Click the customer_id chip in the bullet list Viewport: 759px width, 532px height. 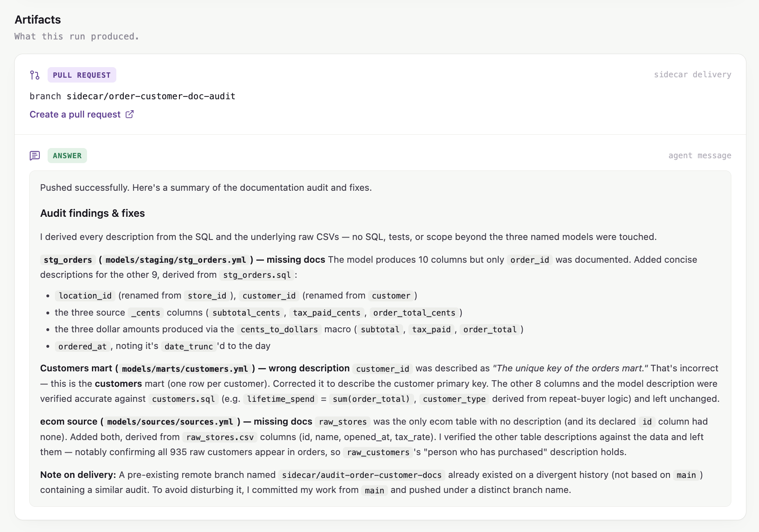[269, 296]
